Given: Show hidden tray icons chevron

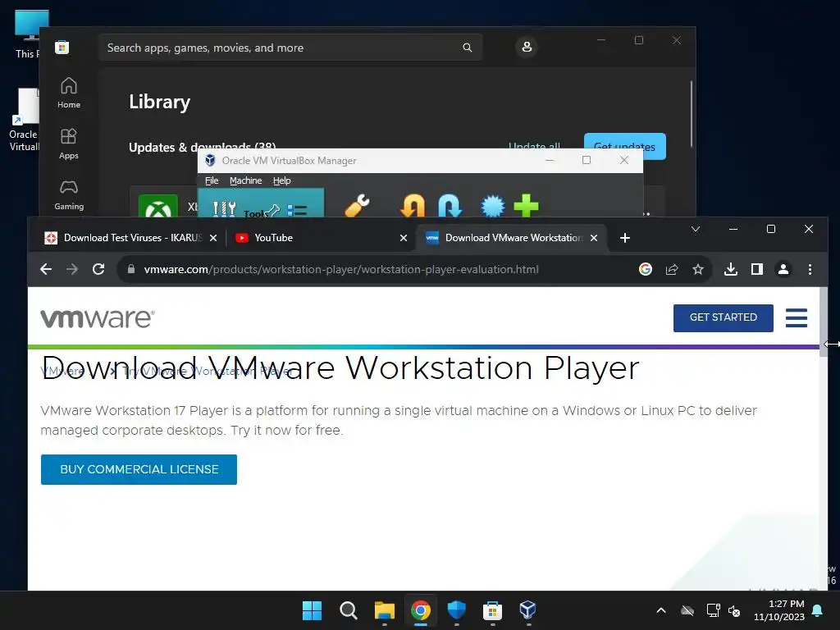Looking at the screenshot, I should (661, 610).
